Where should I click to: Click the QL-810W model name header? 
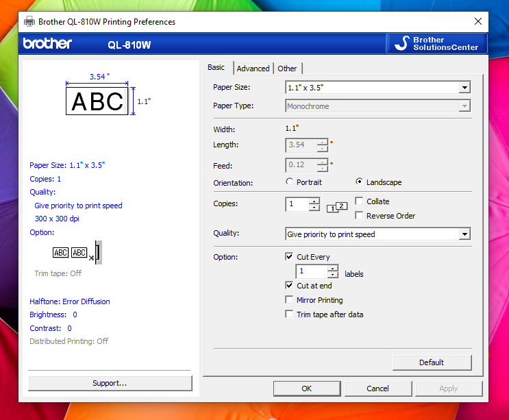click(x=129, y=45)
